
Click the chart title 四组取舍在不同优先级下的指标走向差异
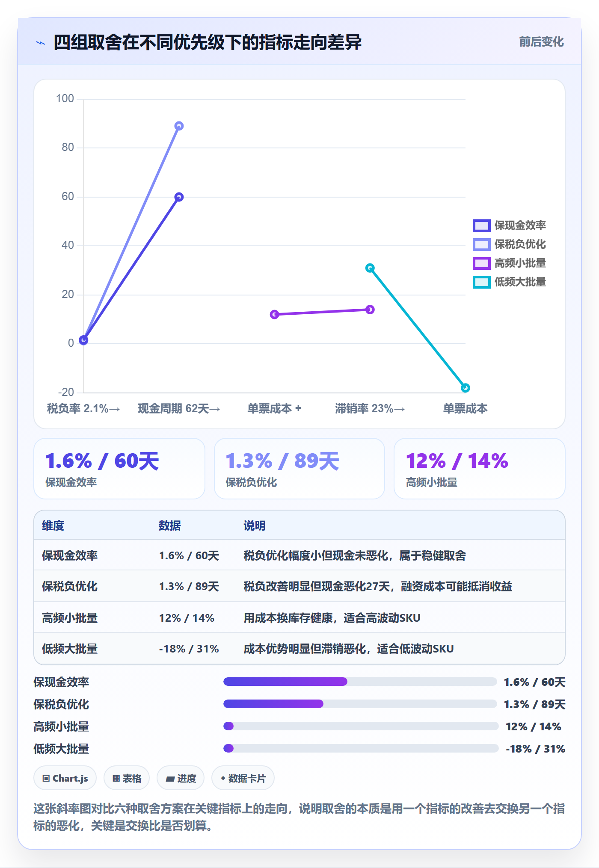208,42
